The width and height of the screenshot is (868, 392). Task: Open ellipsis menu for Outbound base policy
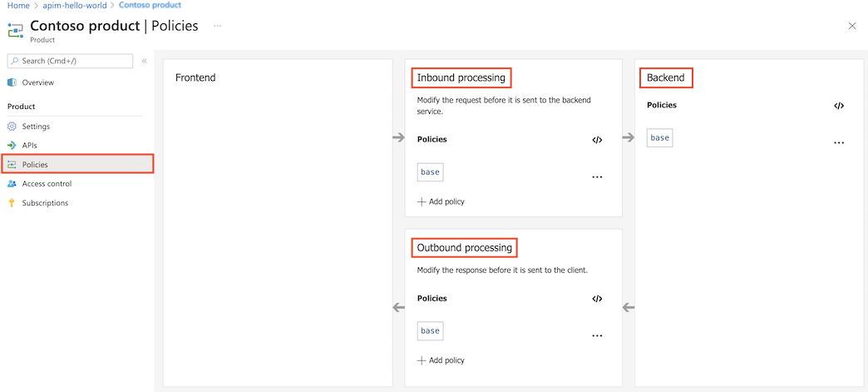coord(597,335)
